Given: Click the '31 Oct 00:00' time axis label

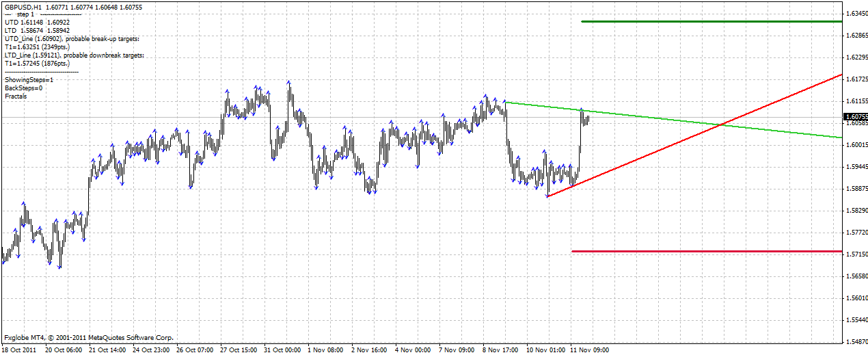Looking at the screenshot, I should click(282, 350).
